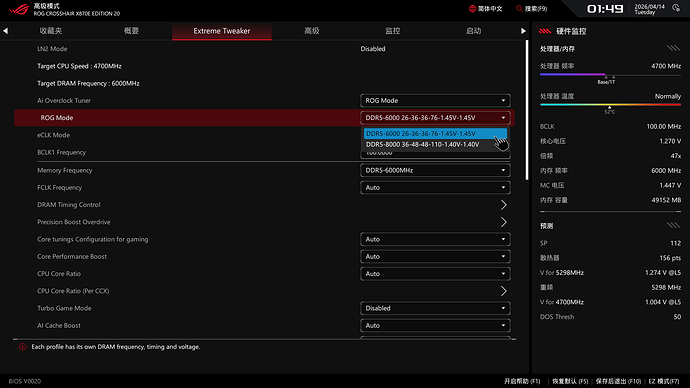Click the hardware monitor stripes icon
Screen dimensions: 690x388
545,31
